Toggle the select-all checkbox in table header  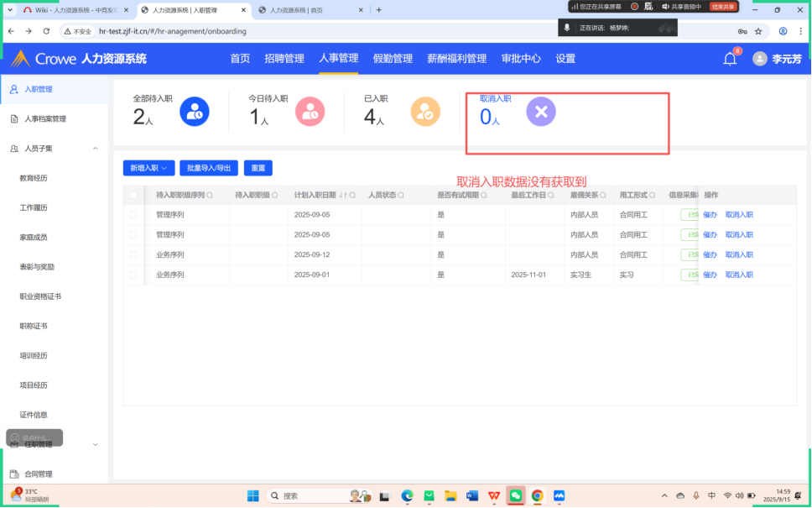click(x=133, y=195)
